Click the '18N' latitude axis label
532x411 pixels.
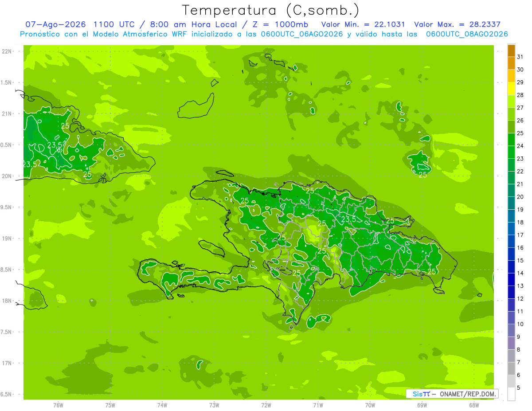(x=7, y=301)
